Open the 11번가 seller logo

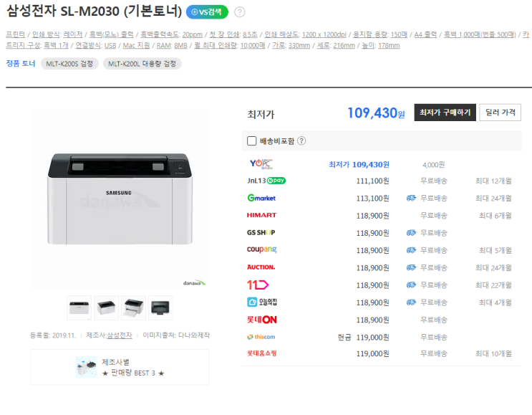(258, 285)
